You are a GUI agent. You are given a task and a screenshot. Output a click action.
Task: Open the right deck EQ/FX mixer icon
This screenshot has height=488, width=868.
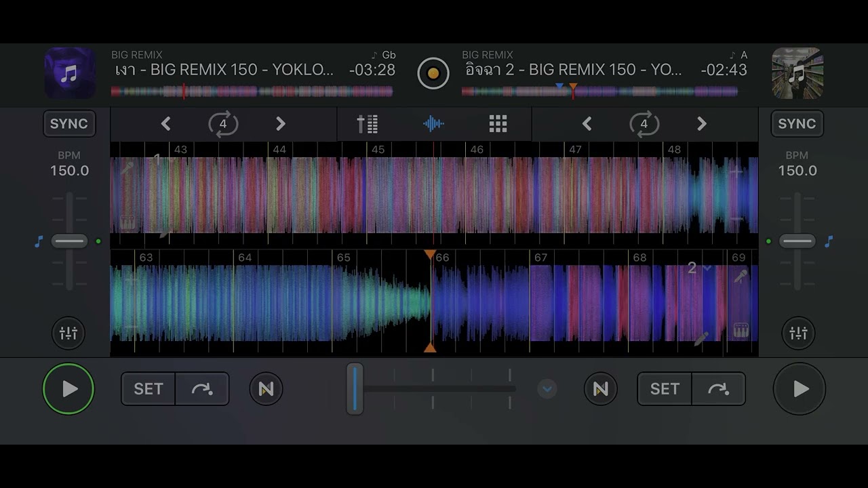(798, 333)
